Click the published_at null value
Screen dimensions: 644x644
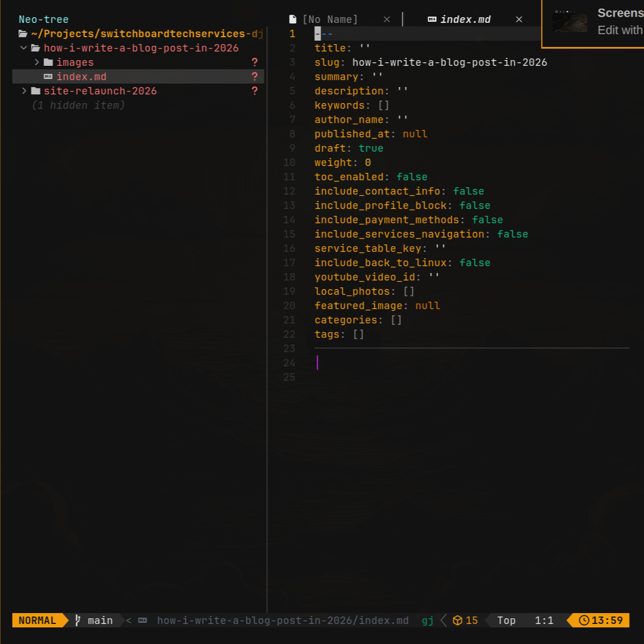(415, 134)
